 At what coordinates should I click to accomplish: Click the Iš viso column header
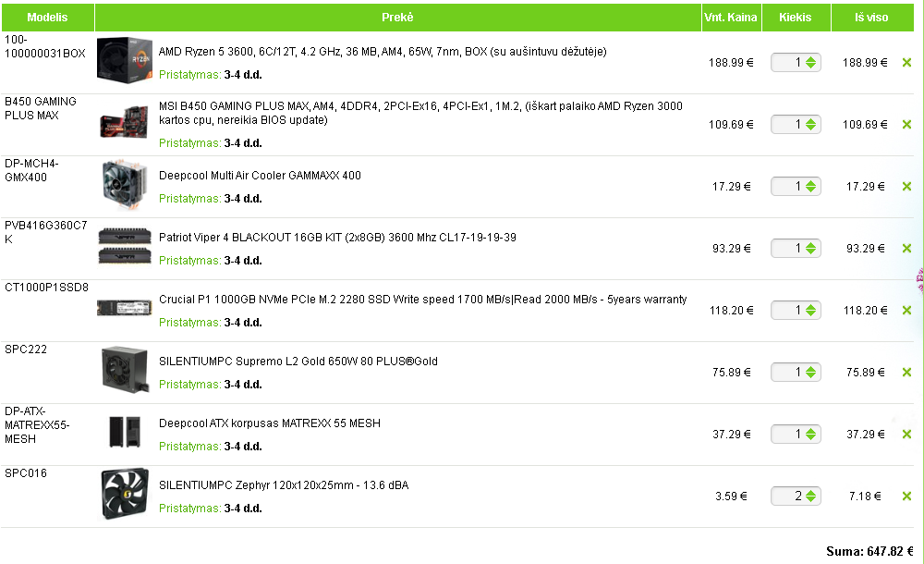871,18
